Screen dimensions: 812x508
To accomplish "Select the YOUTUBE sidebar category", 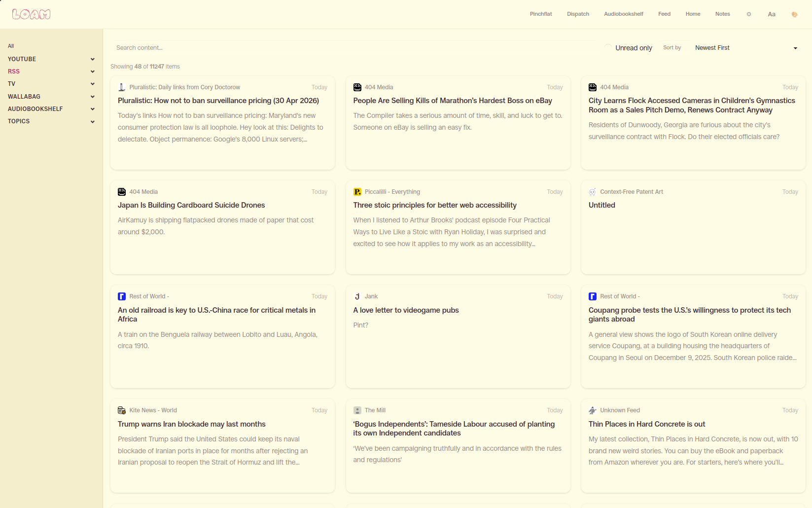I will point(22,59).
